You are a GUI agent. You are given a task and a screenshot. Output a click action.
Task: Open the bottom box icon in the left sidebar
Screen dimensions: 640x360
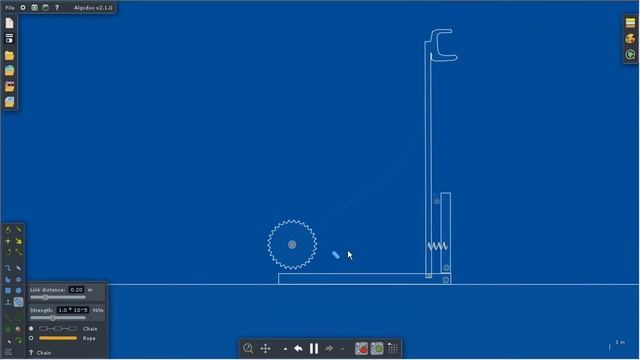pos(9,102)
